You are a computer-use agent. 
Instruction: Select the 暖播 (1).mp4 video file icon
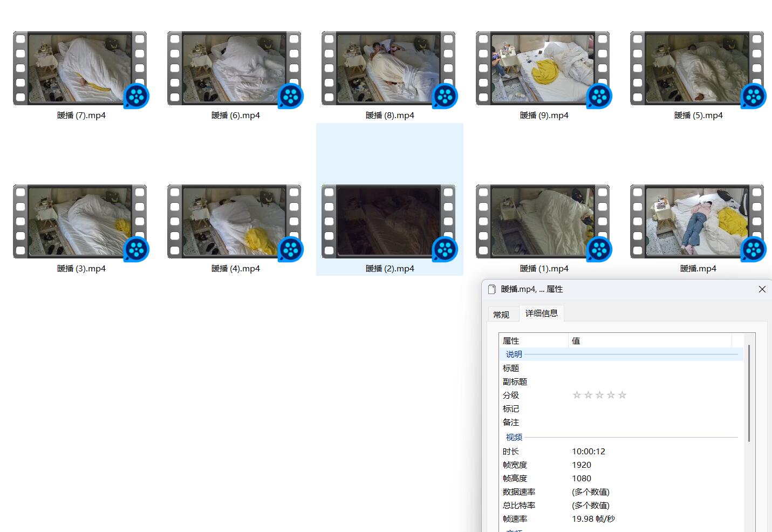tap(543, 221)
